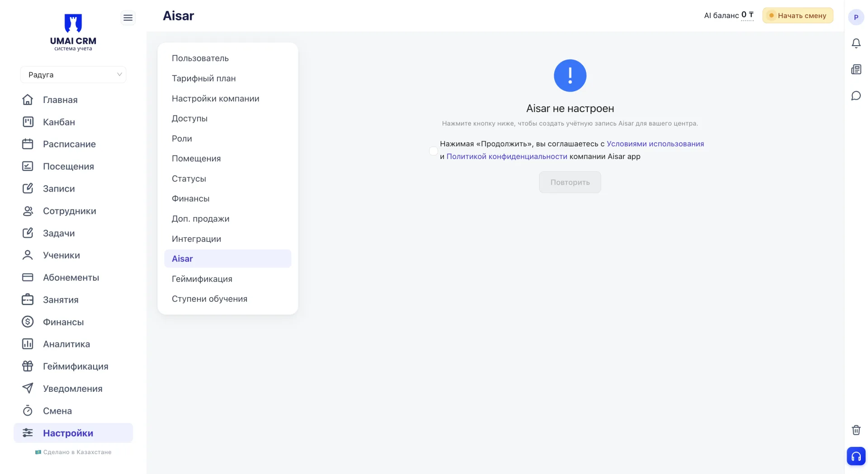Viewport: 868px width, 474px height.
Task: Open Условиями использования link
Action: 655,144
